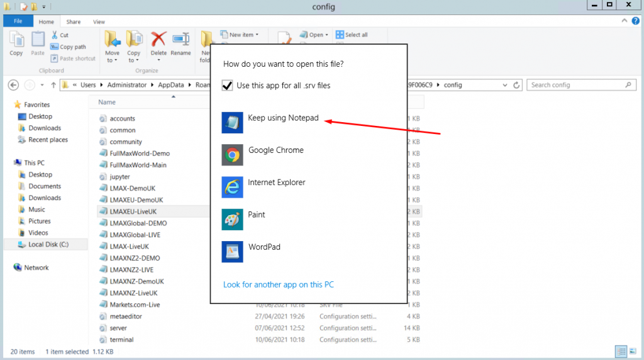
Task: Open the recent locations dropdown arrow
Action: [42, 85]
